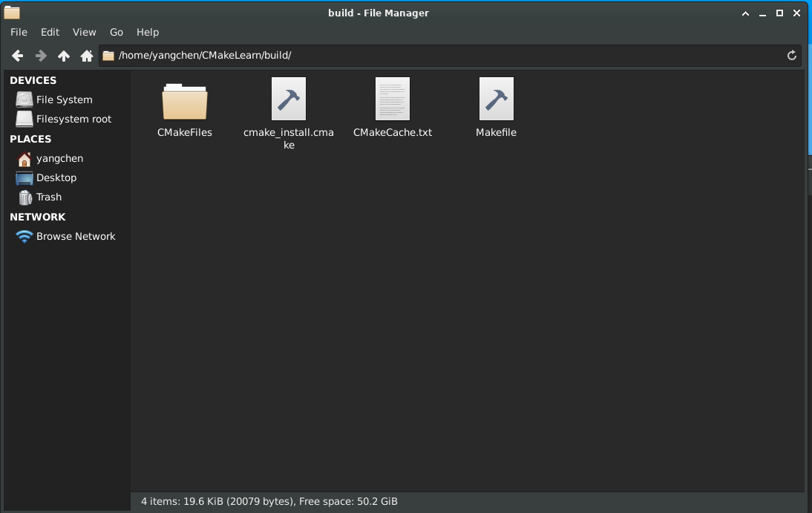Click the folder icon in the title bar

click(11, 13)
